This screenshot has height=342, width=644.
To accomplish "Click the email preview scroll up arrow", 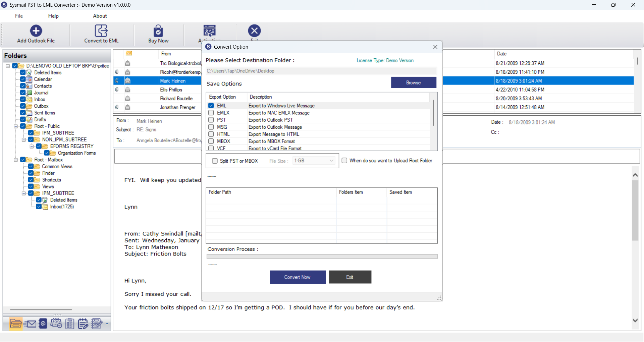I will (x=635, y=175).
